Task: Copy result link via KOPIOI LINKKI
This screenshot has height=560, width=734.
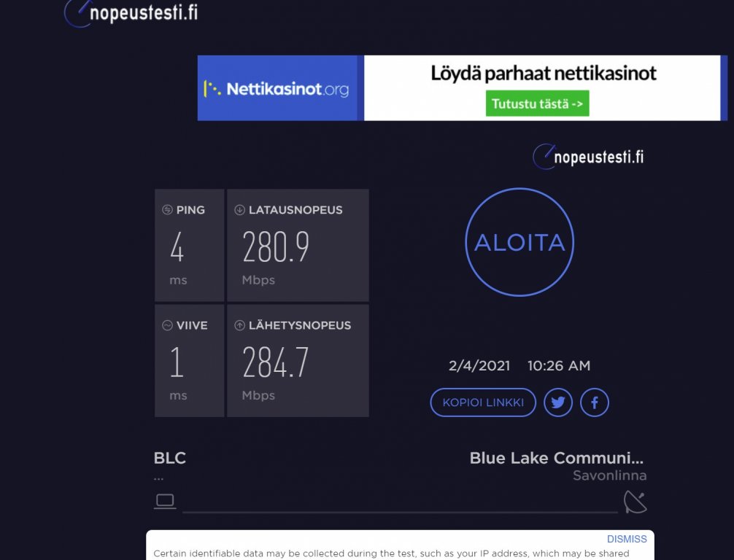Action: coord(483,402)
